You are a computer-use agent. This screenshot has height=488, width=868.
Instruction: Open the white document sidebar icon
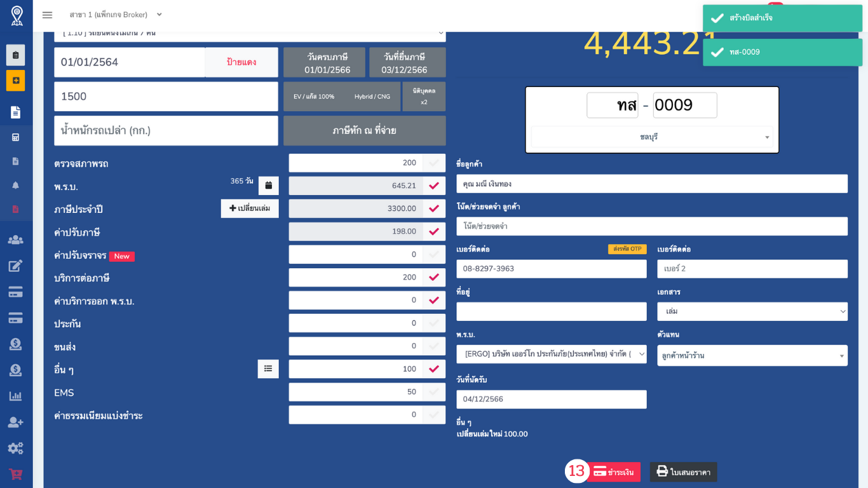click(x=16, y=112)
